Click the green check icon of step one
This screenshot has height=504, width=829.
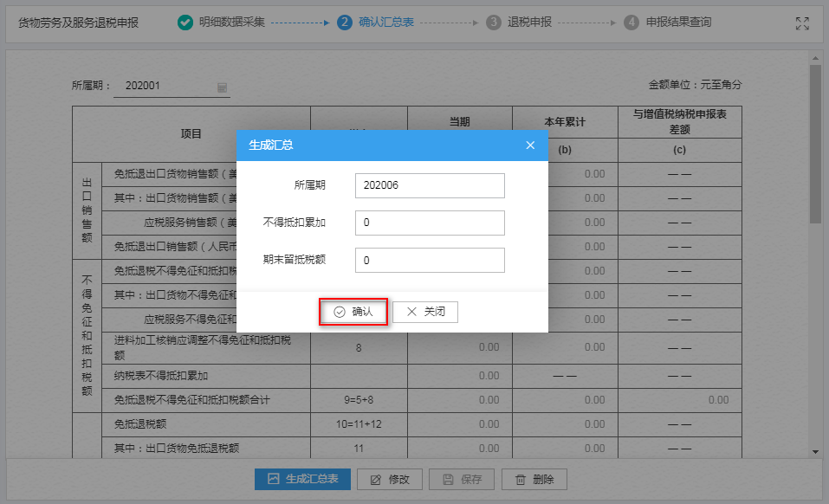[x=185, y=23]
